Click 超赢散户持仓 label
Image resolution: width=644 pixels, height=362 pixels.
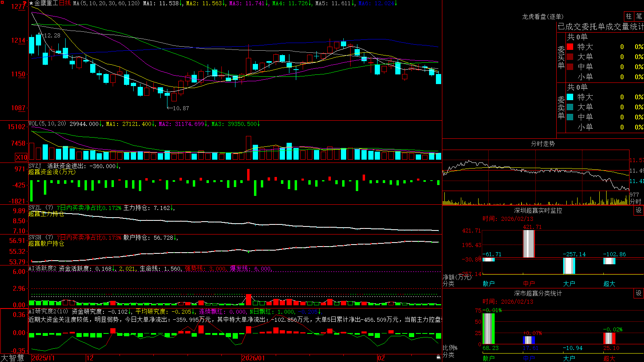pos(46,243)
